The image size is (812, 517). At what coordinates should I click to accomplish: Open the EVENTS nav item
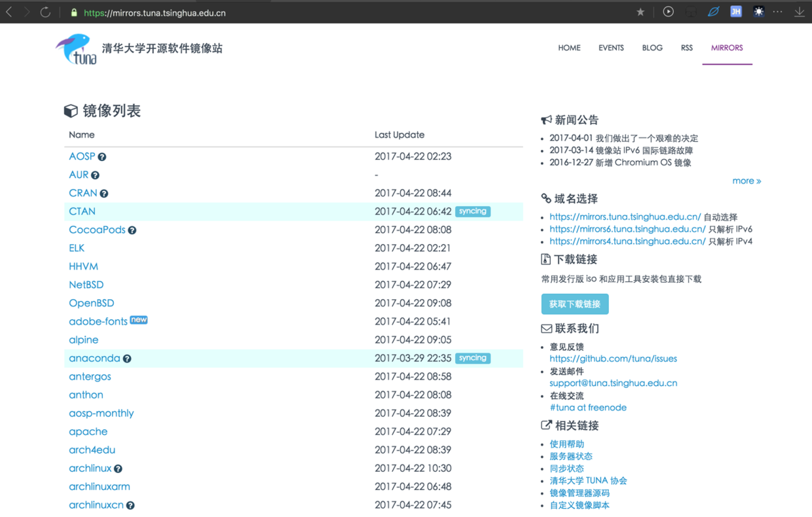coord(611,48)
